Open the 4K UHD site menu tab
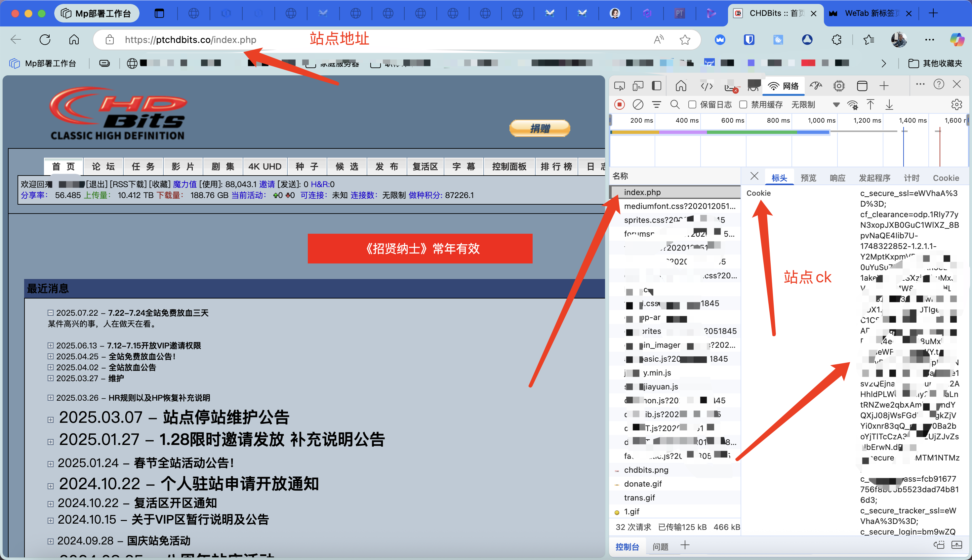 264,167
